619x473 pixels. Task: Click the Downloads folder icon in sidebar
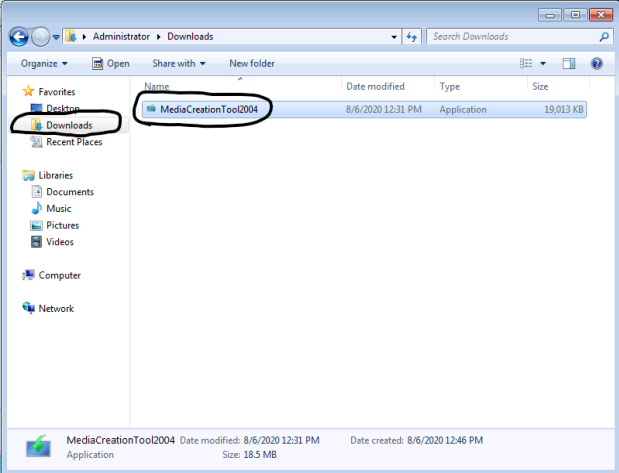point(37,125)
